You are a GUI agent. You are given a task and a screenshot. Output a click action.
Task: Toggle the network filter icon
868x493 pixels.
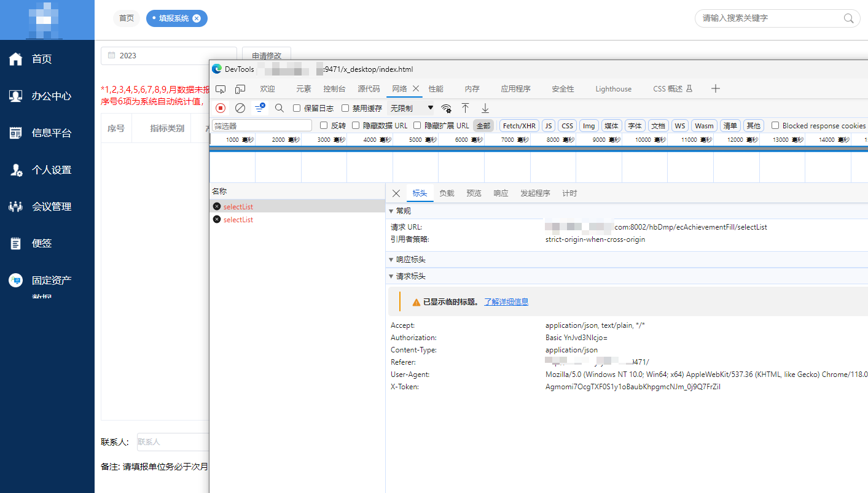[x=260, y=108]
